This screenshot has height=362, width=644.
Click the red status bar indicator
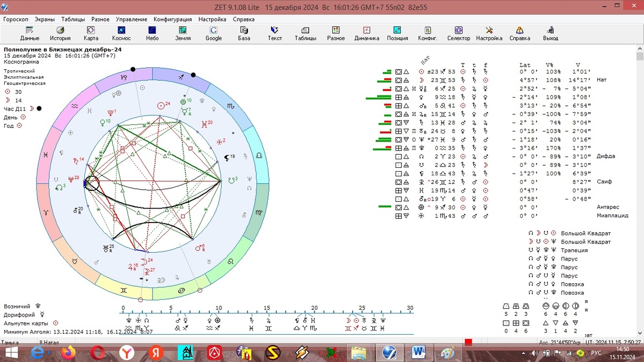[469, 342]
